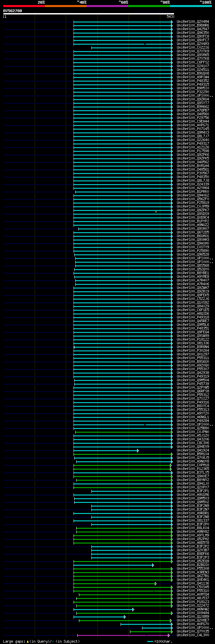The image size is (215, 644).
Task: Select label UniRef100_B6UHU1
Action: [193, 236]
